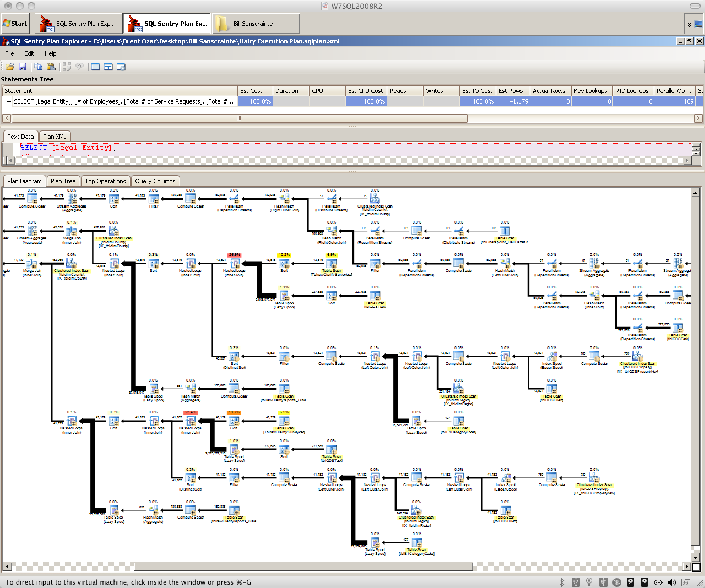
Task: Switch to SQL Sentry Plan Expl... taskbar window
Action: point(79,24)
